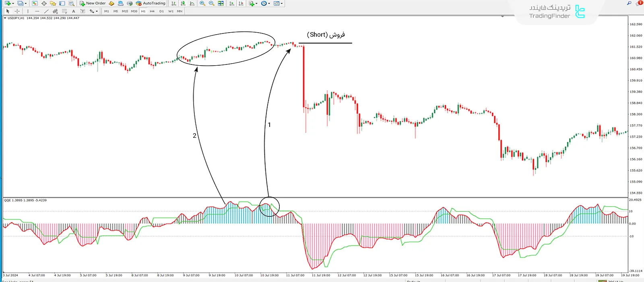644x282 pixels.
Task: Select the horizontal line drawing tool
Action: (x=37, y=11)
